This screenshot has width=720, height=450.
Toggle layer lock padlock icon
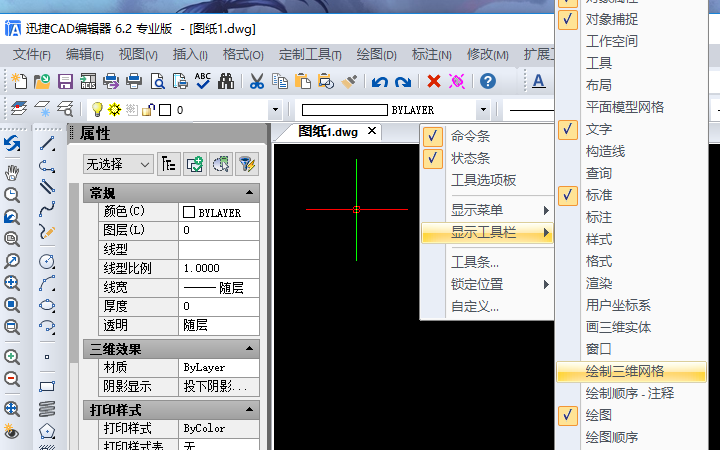[x=148, y=109]
